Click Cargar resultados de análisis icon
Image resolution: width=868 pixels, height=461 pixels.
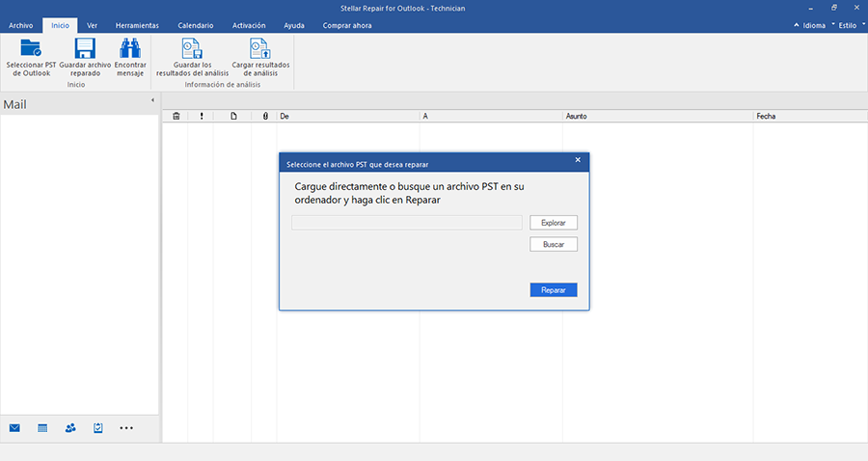(260, 48)
